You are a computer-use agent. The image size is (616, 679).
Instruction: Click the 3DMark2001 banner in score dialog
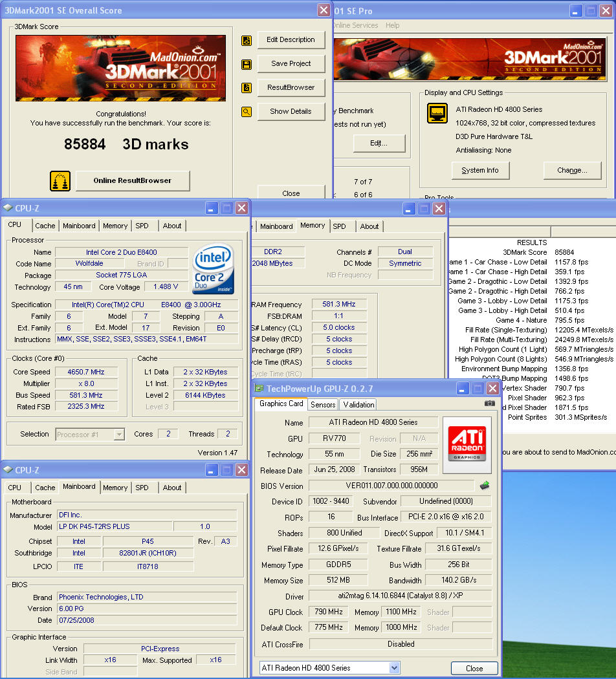(x=120, y=68)
